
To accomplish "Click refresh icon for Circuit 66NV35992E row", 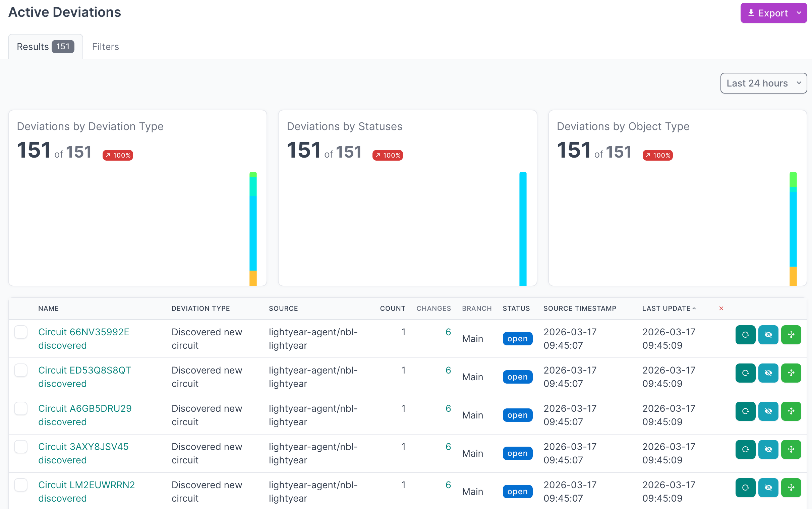I will (745, 335).
